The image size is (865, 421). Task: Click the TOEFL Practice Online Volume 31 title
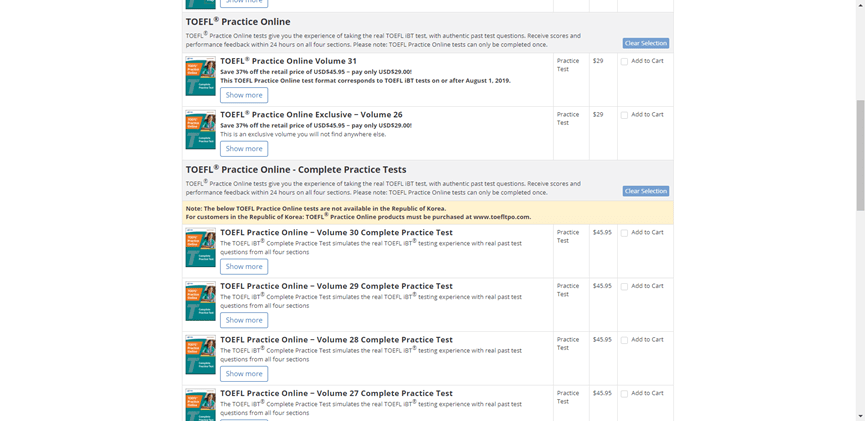[x=289, y=61]
